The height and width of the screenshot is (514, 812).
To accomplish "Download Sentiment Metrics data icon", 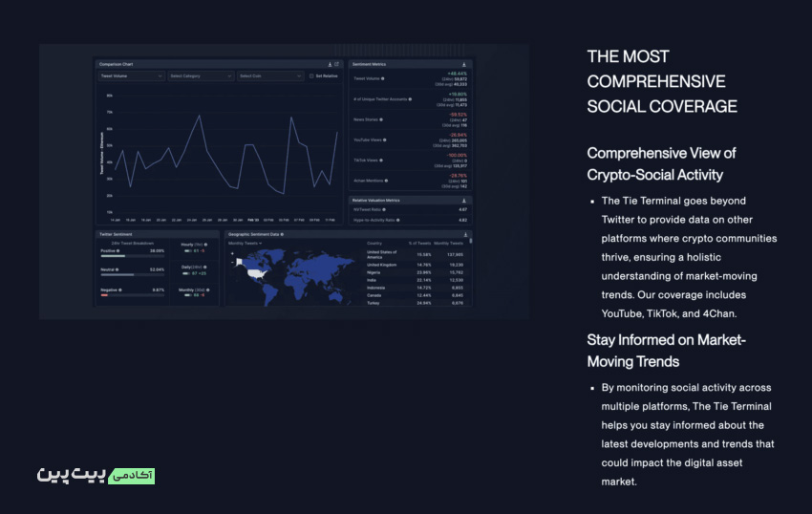I will pos(464,64).
